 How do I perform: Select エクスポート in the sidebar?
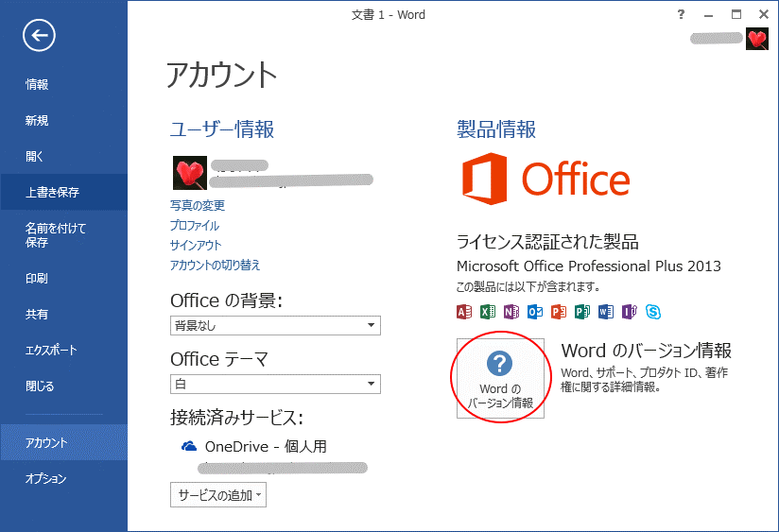pos(52,351)
